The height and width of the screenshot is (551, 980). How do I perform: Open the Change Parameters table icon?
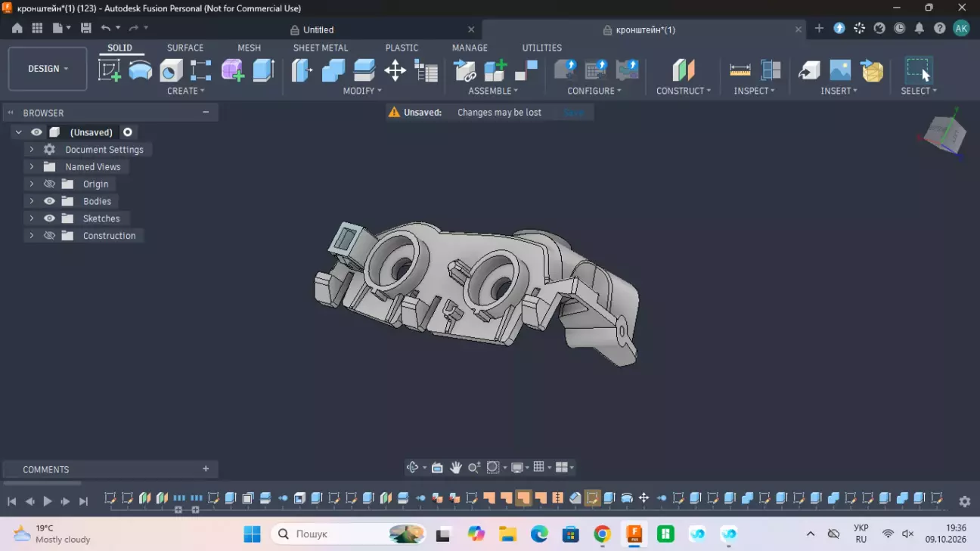[426, 70]
